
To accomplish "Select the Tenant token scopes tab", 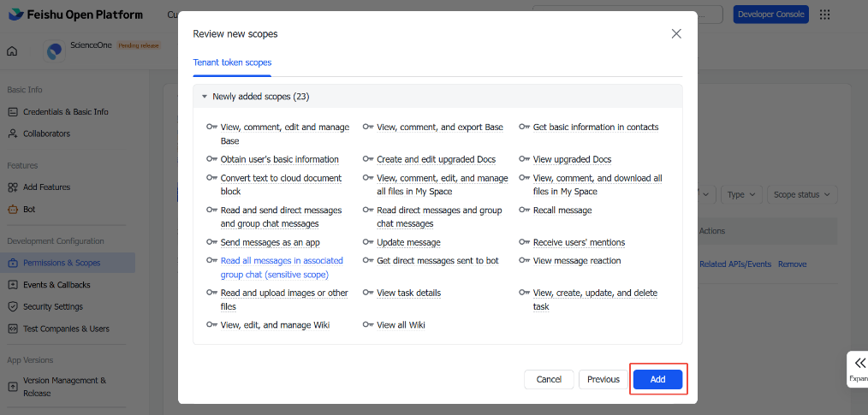I will (232, 62).
